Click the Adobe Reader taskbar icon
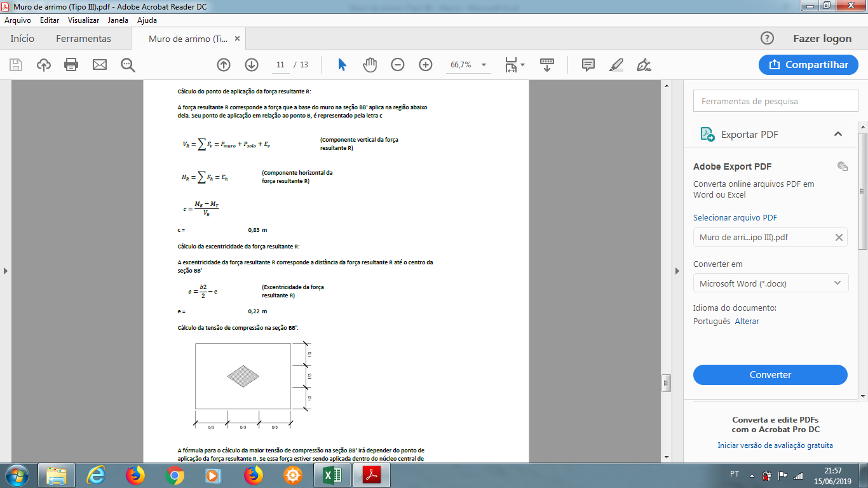Image resolution: width=868 pixels, height=488 pixels. [x=372, y=475]
